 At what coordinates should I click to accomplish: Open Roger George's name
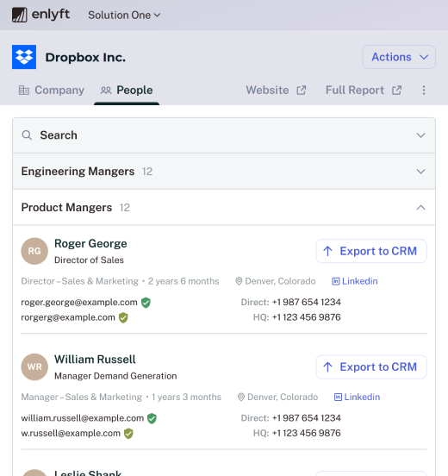tap(90, 243)
